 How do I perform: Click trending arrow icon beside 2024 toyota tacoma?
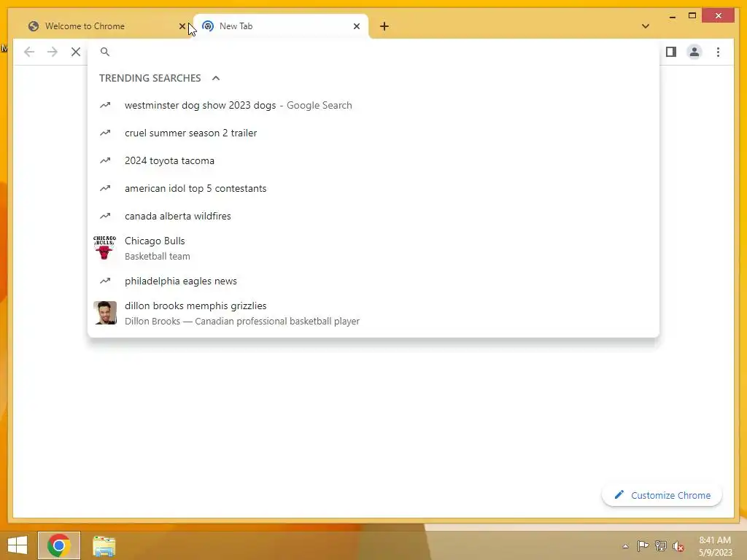105,160
